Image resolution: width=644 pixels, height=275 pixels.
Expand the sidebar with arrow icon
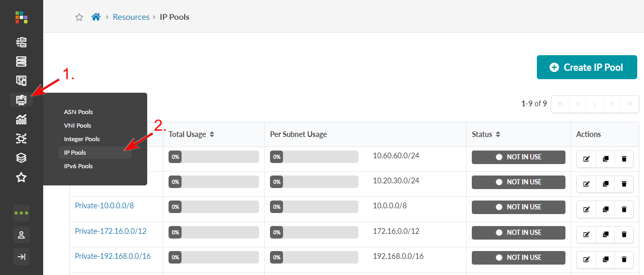(x=21, y=257)
